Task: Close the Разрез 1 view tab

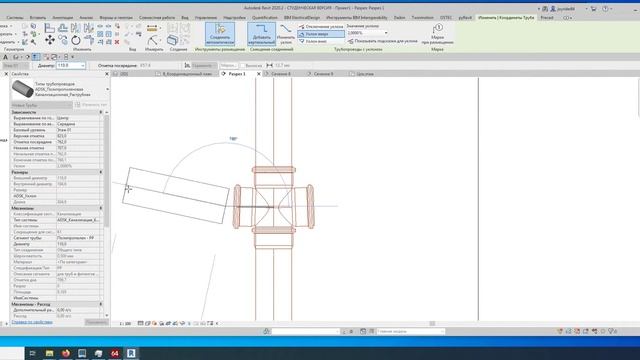Action: [x=258, y=74]
